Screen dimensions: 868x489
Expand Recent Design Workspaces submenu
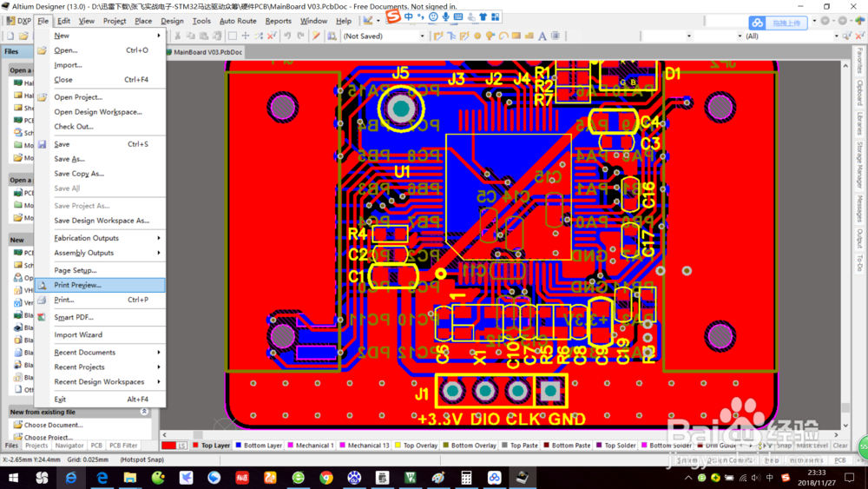[x=159, y=381]
